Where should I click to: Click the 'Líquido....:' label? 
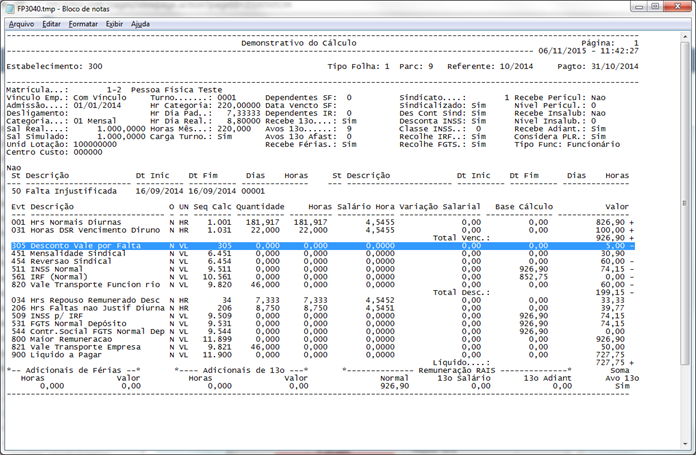462,362
